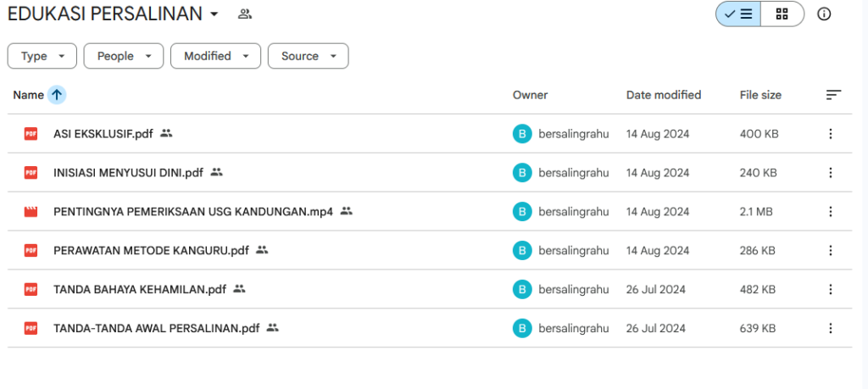Click the bersalingrahu owner avatar in first row
This screenshot has height=389, width=868.
[522, 133]
